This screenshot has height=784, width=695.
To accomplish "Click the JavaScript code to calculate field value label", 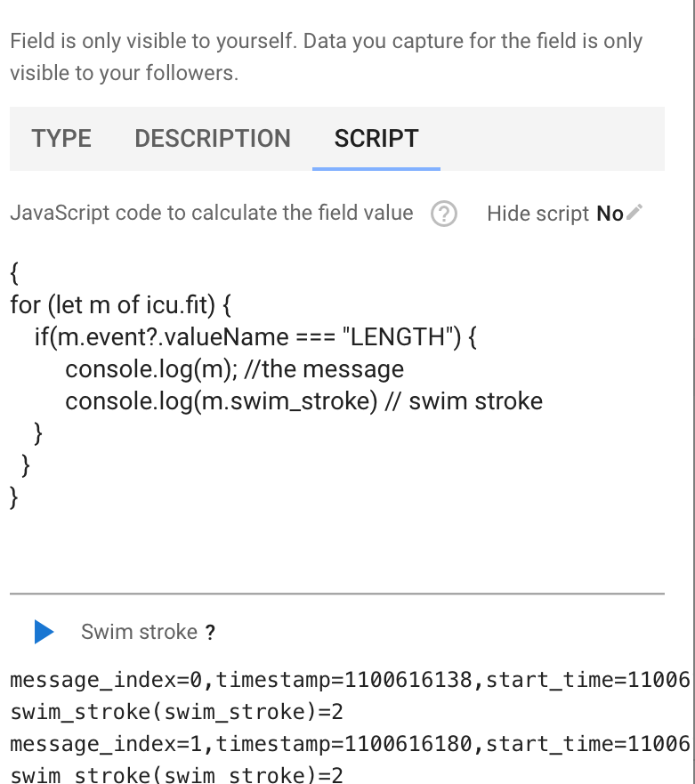I will pos(212,213).
